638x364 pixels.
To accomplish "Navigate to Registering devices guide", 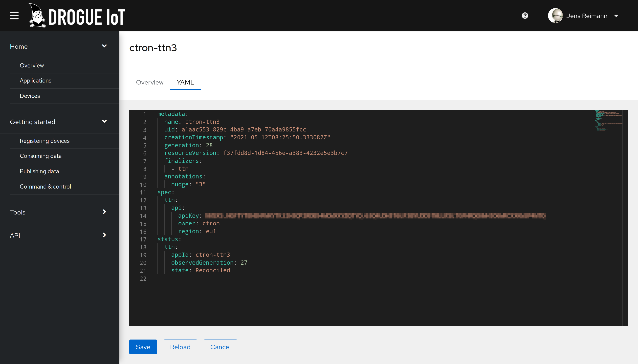I will coord(45,141).
